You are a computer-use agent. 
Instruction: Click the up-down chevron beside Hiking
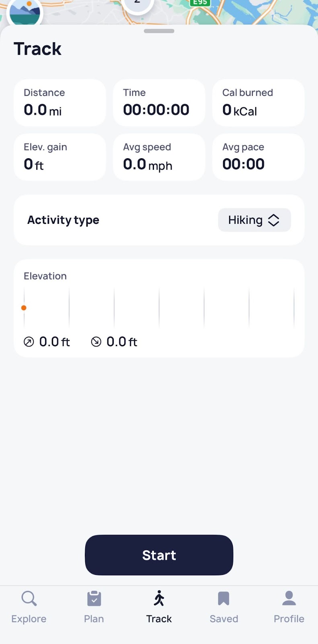coord(274,220)
